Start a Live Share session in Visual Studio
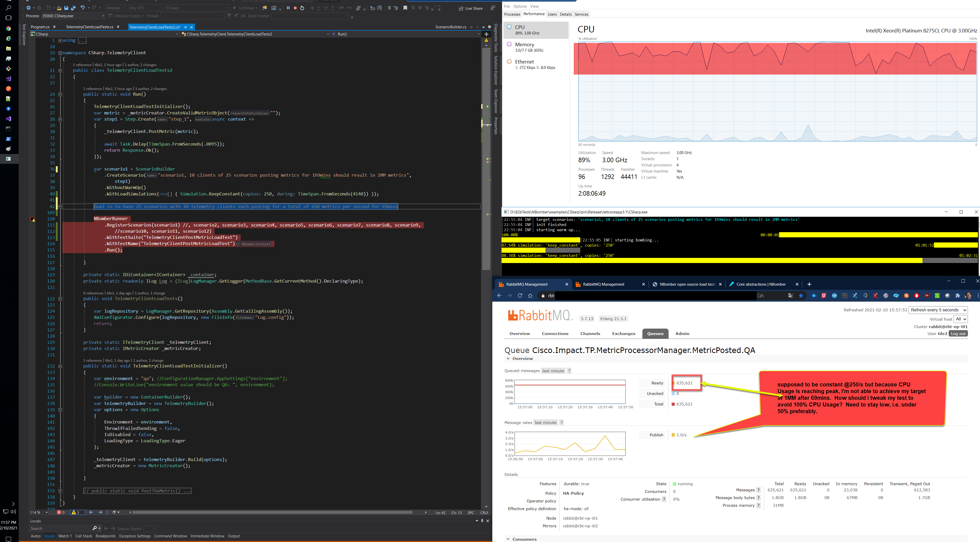980x542 pixels. click(470, 8)
